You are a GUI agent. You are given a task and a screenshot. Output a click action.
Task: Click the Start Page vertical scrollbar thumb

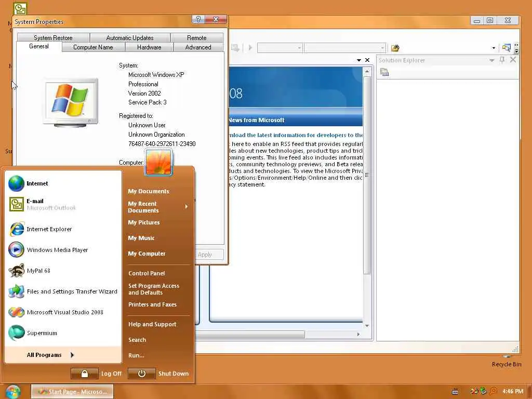point(367,175)
